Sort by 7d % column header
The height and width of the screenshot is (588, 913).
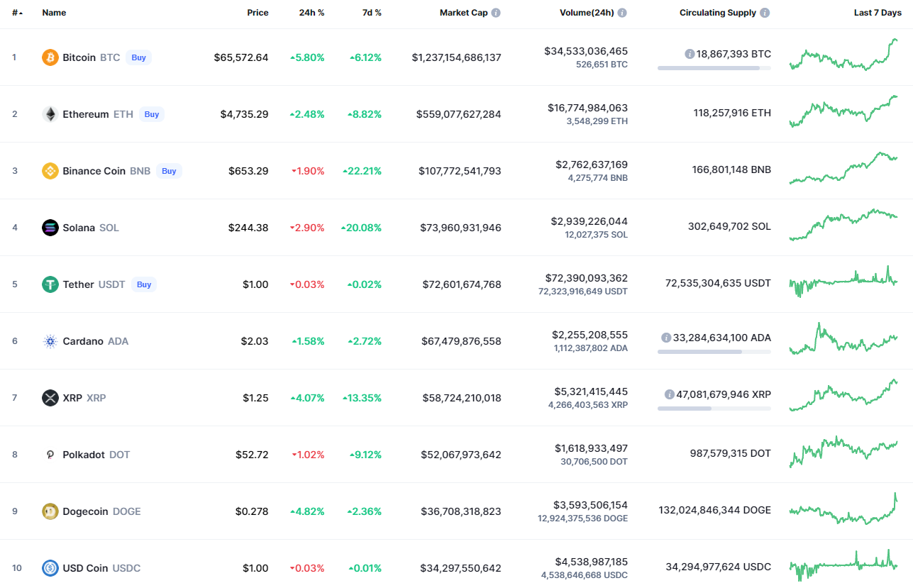370,13
